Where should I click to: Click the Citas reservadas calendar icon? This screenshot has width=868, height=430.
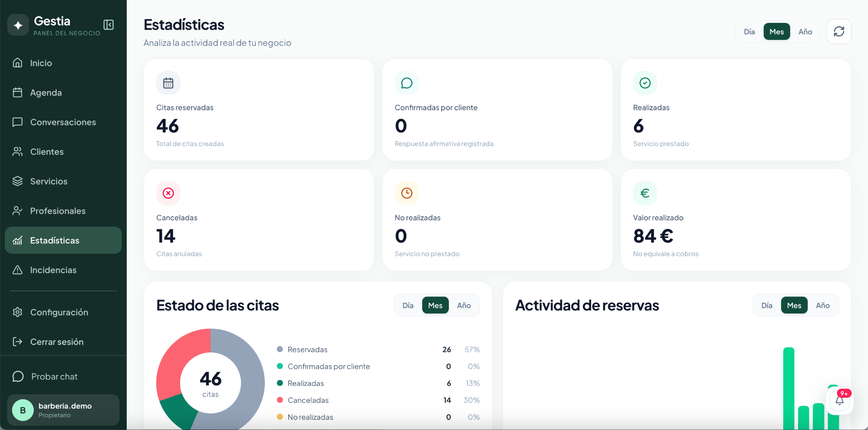click(168, 83)
